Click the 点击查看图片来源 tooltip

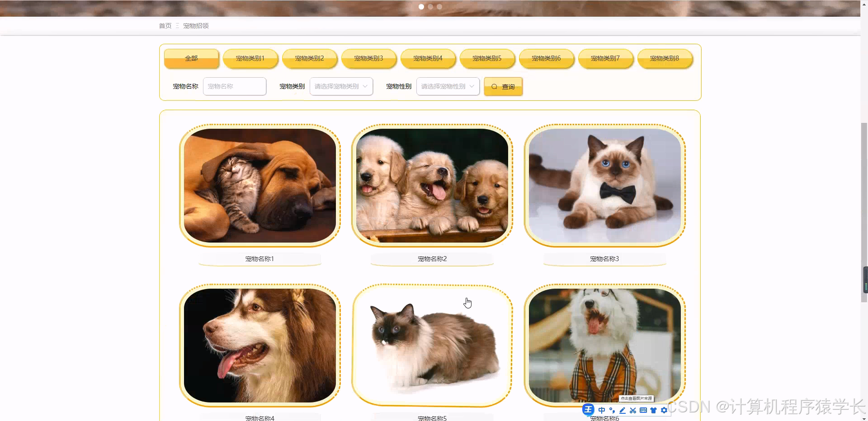636,398
